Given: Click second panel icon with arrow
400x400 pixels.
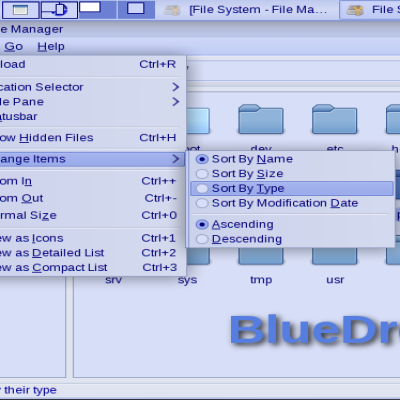Looking at the screenshot, I should (x=59, y=10).
